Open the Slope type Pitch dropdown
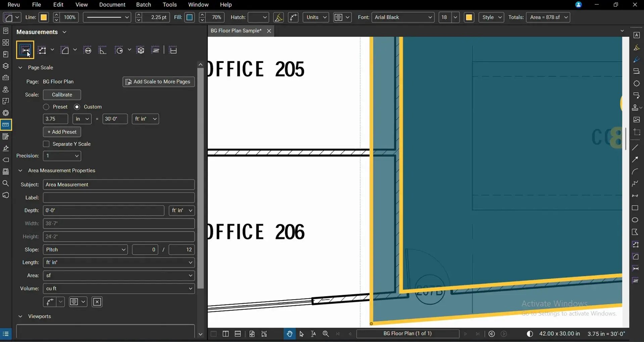644x342 pixels. coord(85,250)
